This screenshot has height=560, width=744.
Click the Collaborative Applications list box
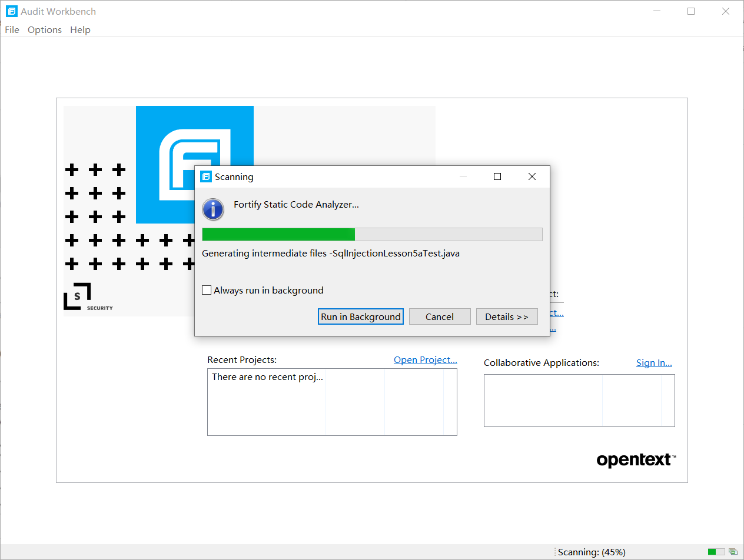(579, 401)
